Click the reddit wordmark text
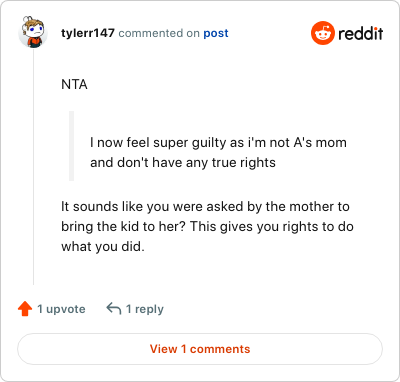This screenshot has height=382, width=400. 361,33
